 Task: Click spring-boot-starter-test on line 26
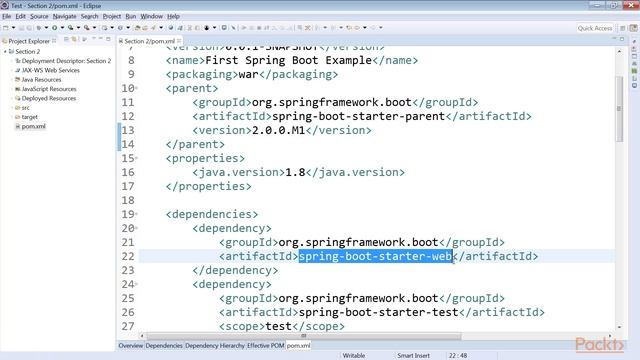pos(378,312)
